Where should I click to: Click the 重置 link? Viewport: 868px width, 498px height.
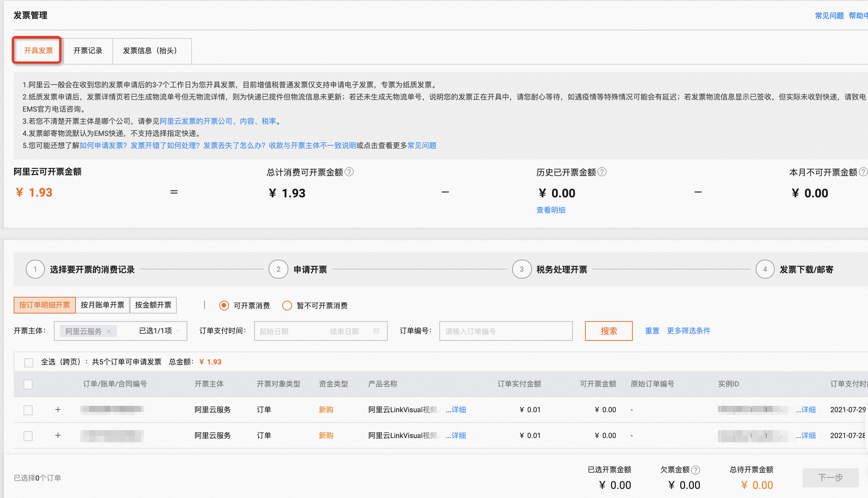point(652,331)
